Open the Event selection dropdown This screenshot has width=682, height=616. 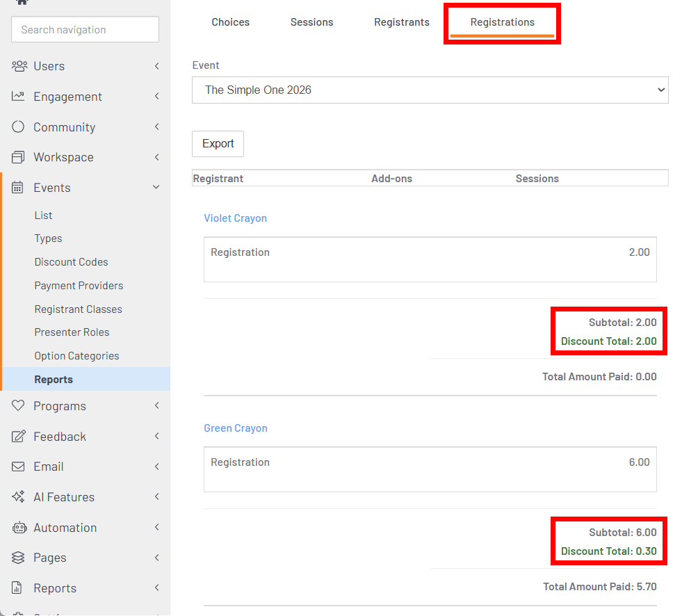[x=430, y=90]
